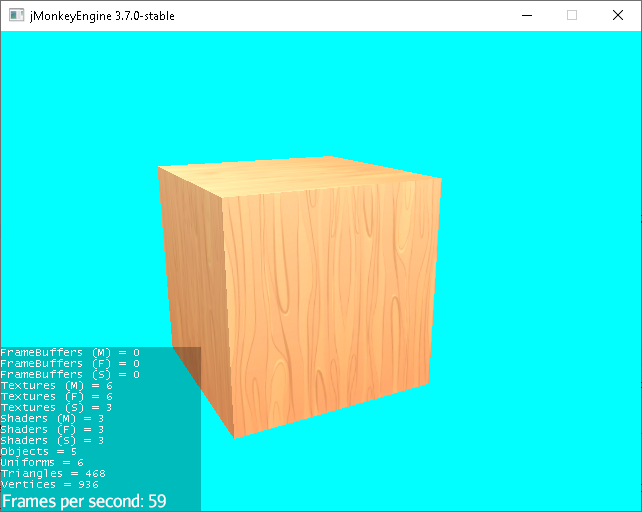Click the 'Textures (M) = 6' stat line
Screen dimensions: 642x512
57,386
